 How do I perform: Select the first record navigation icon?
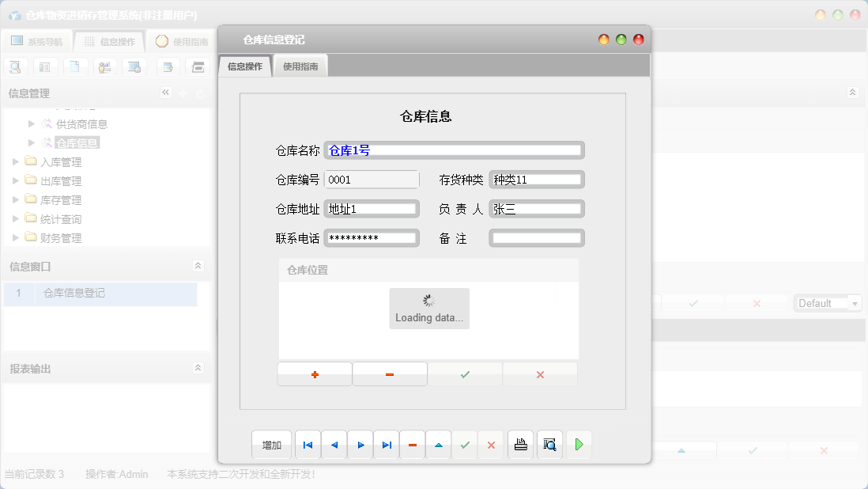(308, 444)
